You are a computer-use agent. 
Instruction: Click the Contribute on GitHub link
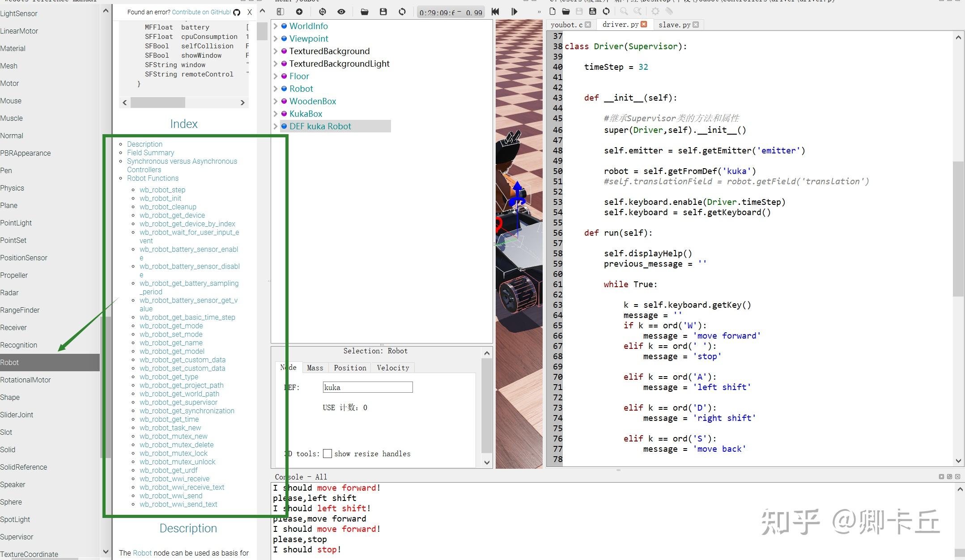tap(201, 12)
